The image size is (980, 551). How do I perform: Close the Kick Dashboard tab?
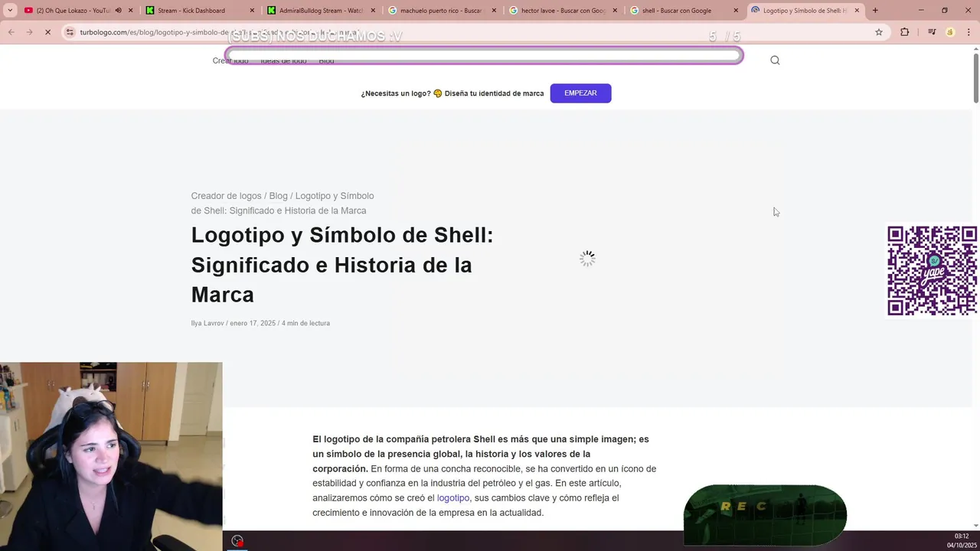tap(251, 11)
